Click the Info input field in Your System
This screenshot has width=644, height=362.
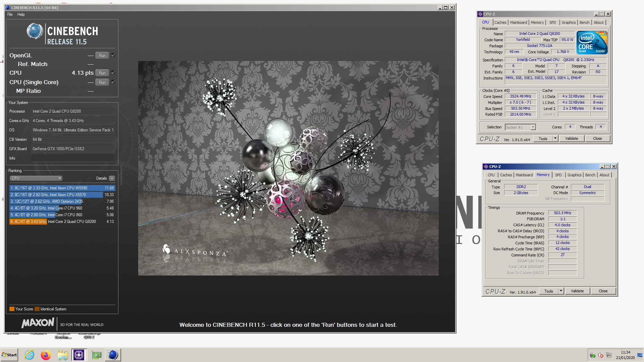73,158
